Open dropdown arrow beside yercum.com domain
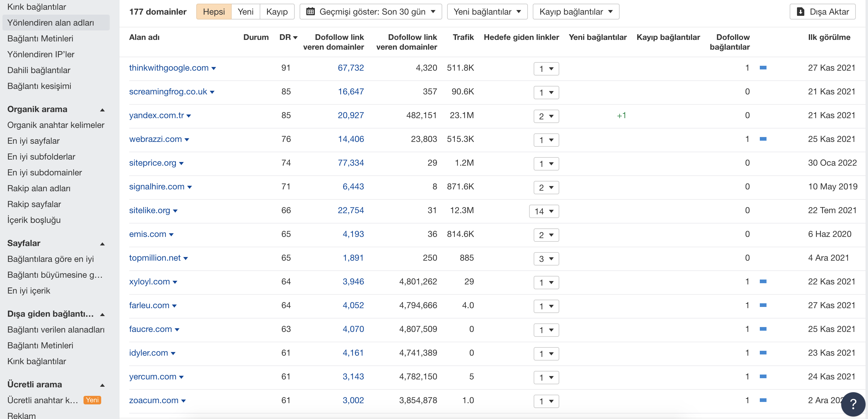 181,377
